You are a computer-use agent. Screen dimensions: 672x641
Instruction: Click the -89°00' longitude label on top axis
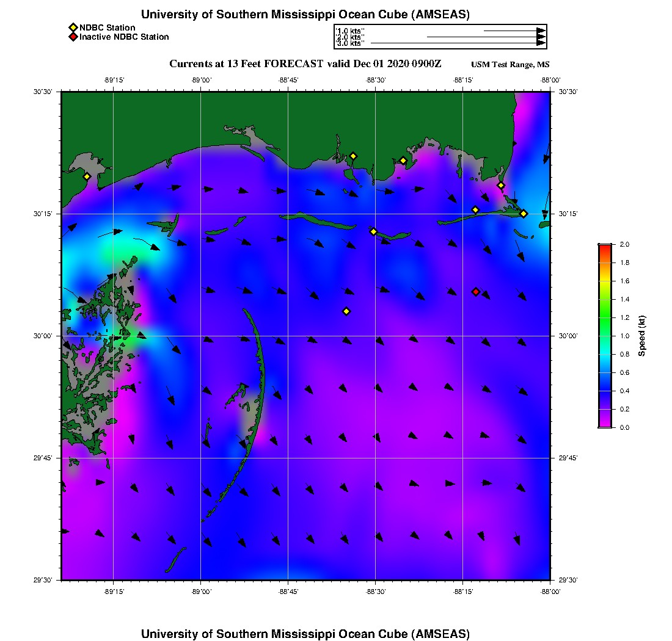[x=200, y=80]
